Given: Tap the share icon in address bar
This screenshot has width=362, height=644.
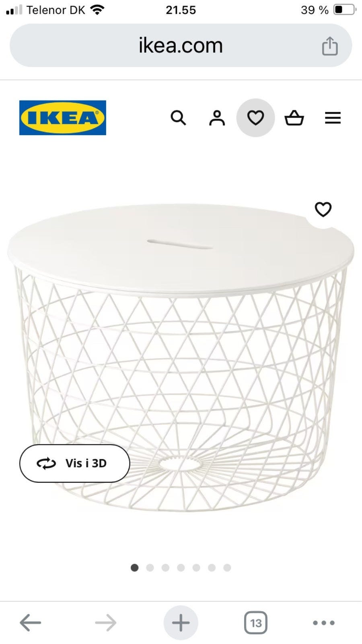Looking at the screenshot, I should click(330, 46).
